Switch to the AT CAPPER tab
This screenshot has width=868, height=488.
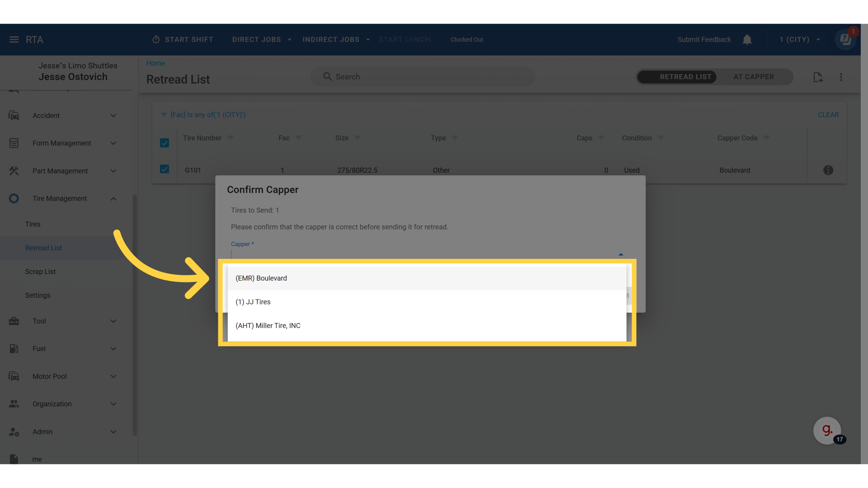[754, 77]
